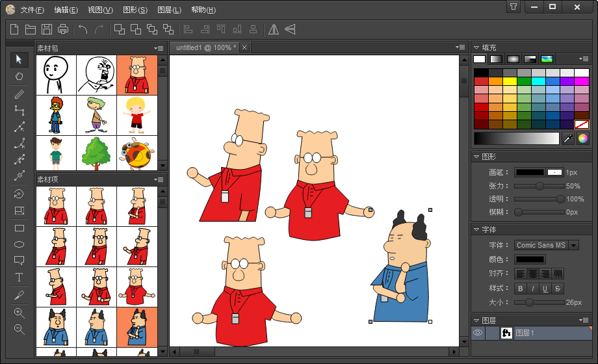The image size is (598, 364).
Task: Select the text T tool
Action: coord(19,278)
